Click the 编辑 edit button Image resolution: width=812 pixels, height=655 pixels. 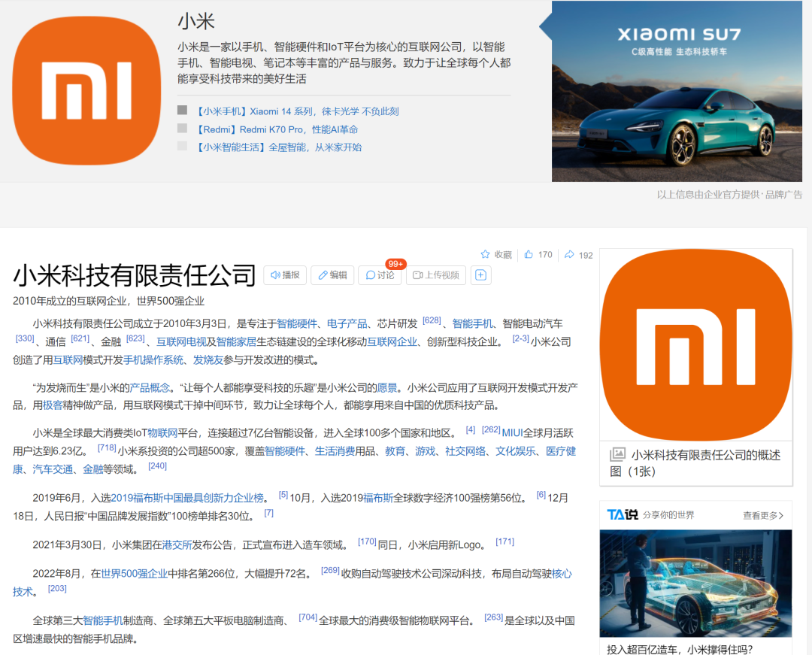(332, 275)
